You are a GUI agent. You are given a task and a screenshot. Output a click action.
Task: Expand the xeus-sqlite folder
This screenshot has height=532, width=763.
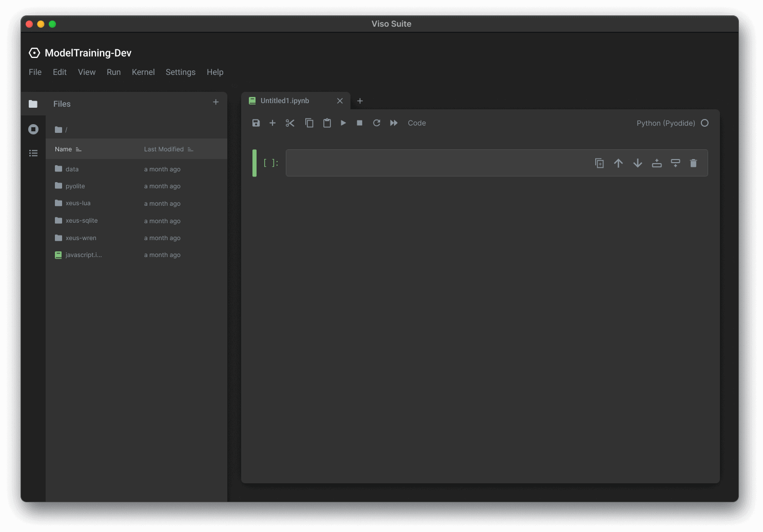coord(81,221)
